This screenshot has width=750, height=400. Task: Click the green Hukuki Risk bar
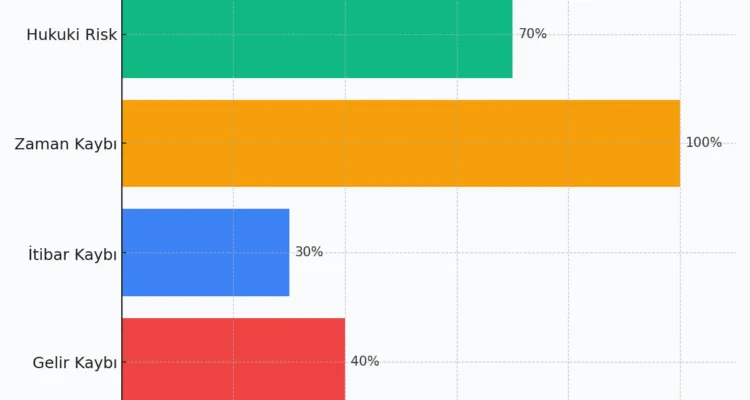[x=317, y=38]
